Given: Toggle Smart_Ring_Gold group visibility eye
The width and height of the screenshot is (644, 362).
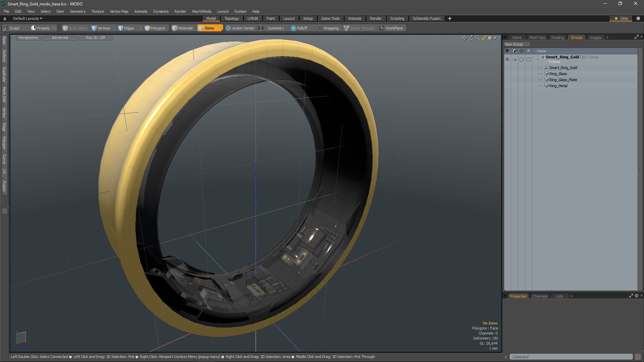Looking at the screenshot, I should 507,59.
